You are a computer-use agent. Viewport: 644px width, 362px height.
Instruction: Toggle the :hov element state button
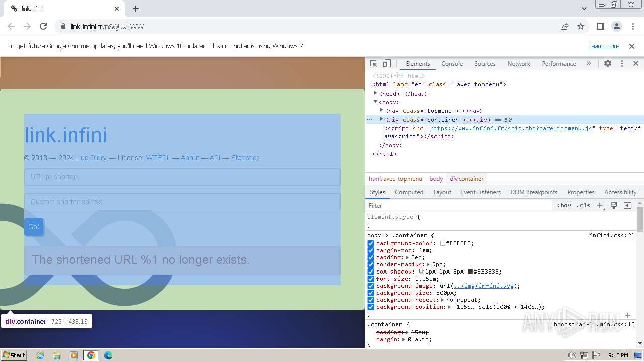pyautogui.click(x=564, y=205)
